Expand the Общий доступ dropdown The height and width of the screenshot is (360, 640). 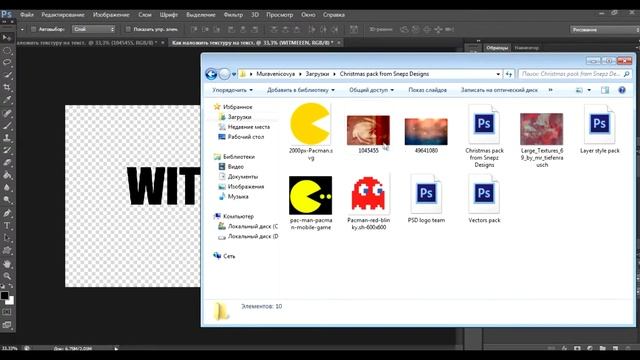coord(371,90)
